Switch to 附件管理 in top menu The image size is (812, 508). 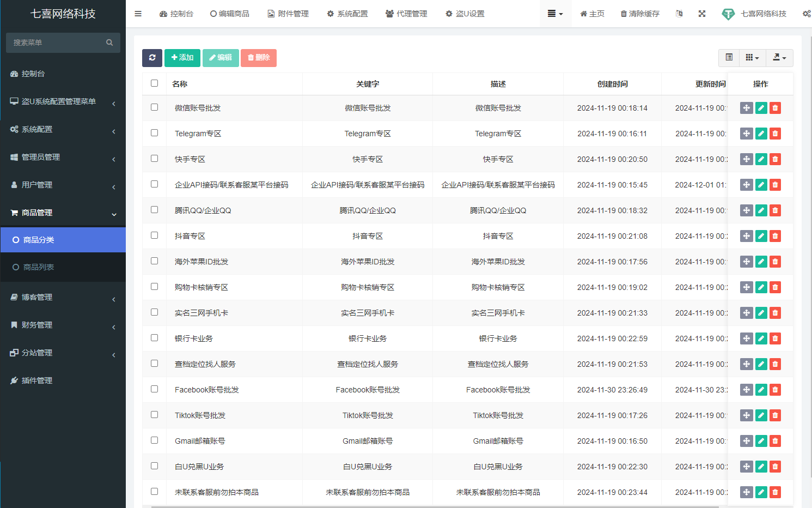pyautogui.click(x=288, y=13)
